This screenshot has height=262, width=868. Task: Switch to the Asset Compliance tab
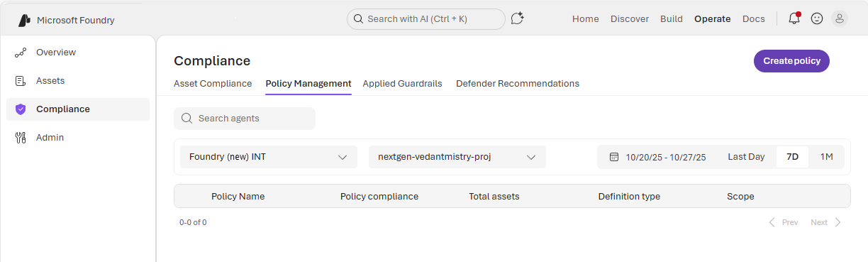[213, 84]
